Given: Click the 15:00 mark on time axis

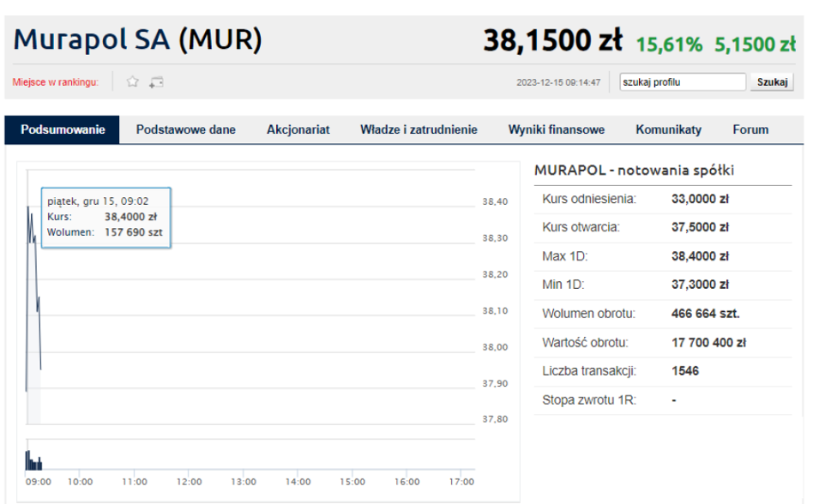Looking at the screenshot, I should tap(352, 482).
